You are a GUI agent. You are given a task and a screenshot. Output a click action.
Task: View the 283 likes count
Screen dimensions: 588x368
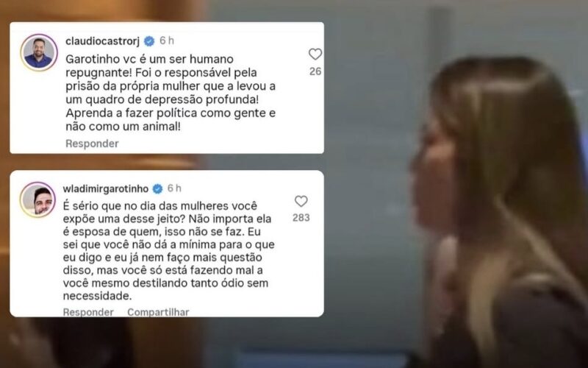301,218
